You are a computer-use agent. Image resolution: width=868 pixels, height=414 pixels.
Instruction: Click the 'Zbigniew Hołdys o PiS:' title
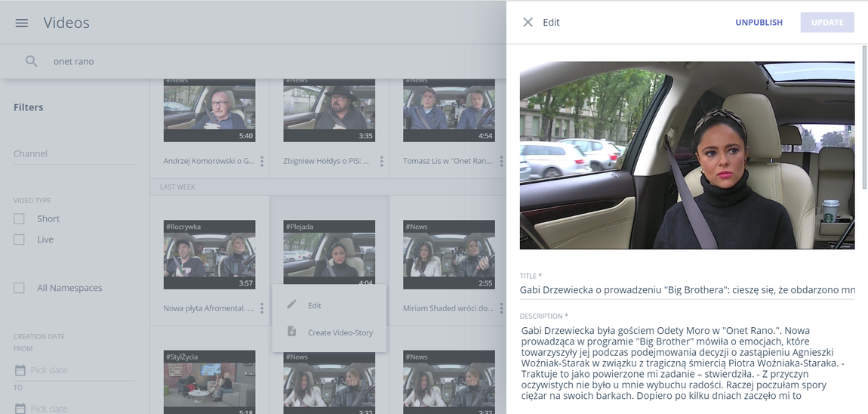tap(326, 161)
